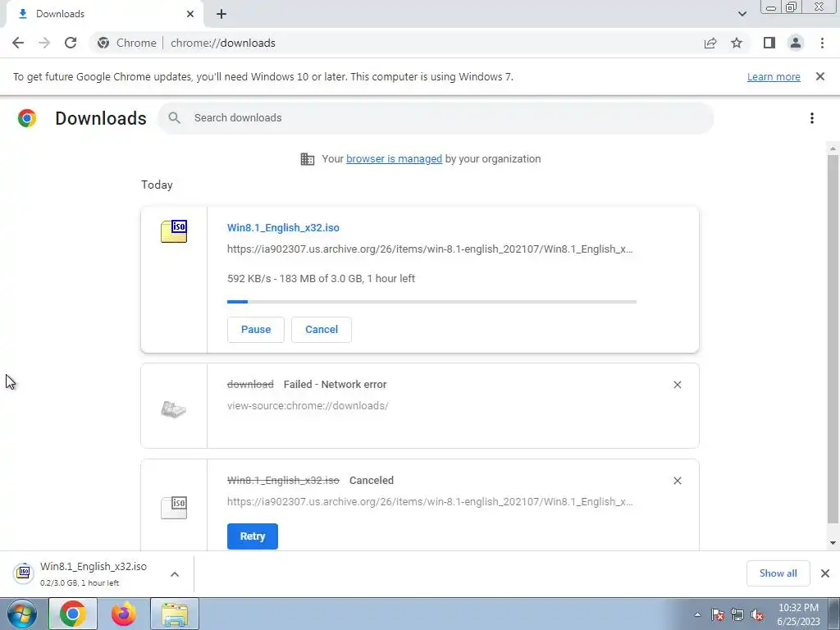Open the Action Center flag icon
The width and height of the screenshot is (840, 630).
718,614
